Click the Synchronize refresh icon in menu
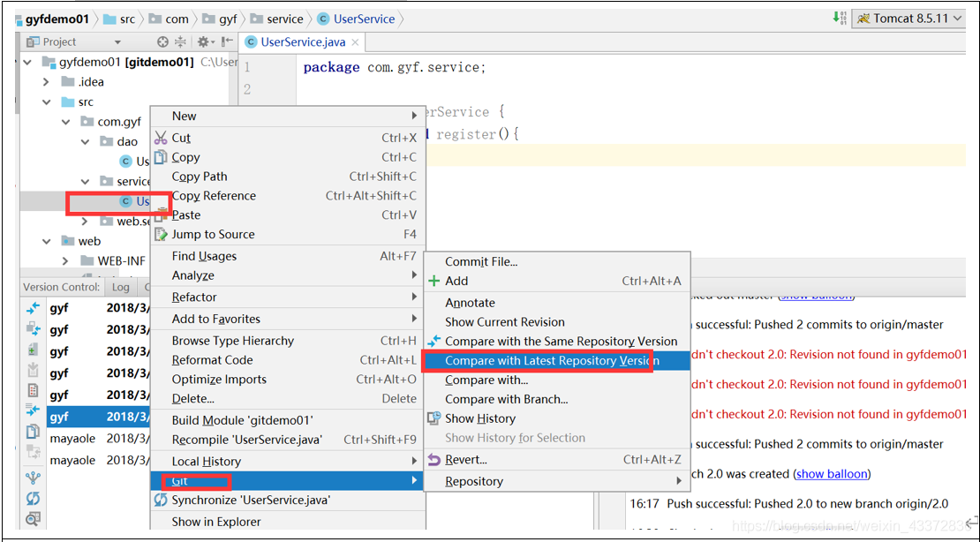 pyautogui.click(x=162, y=501)
